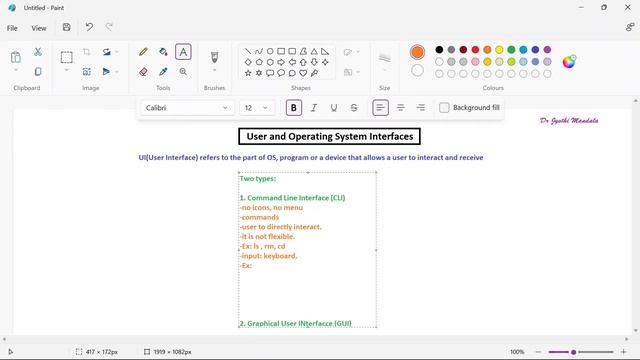Toggle Italic formatting
This screenshot has width=640, height=360.
click(x=313, y=108)
